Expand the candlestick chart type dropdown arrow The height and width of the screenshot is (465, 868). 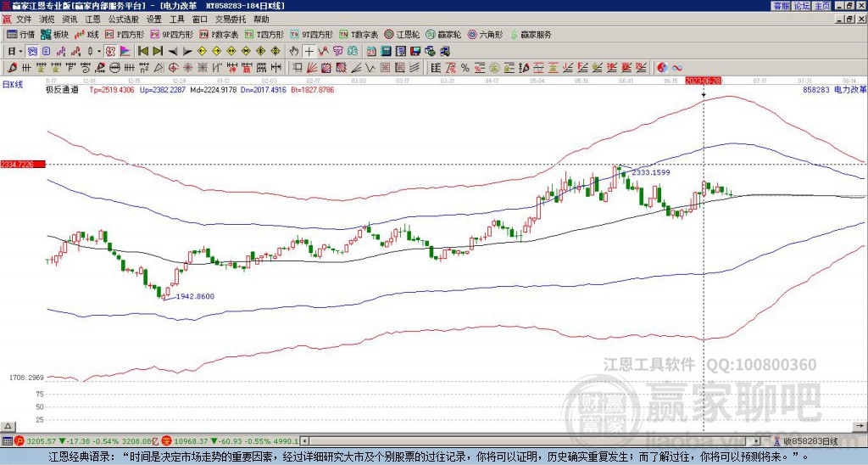99,52
